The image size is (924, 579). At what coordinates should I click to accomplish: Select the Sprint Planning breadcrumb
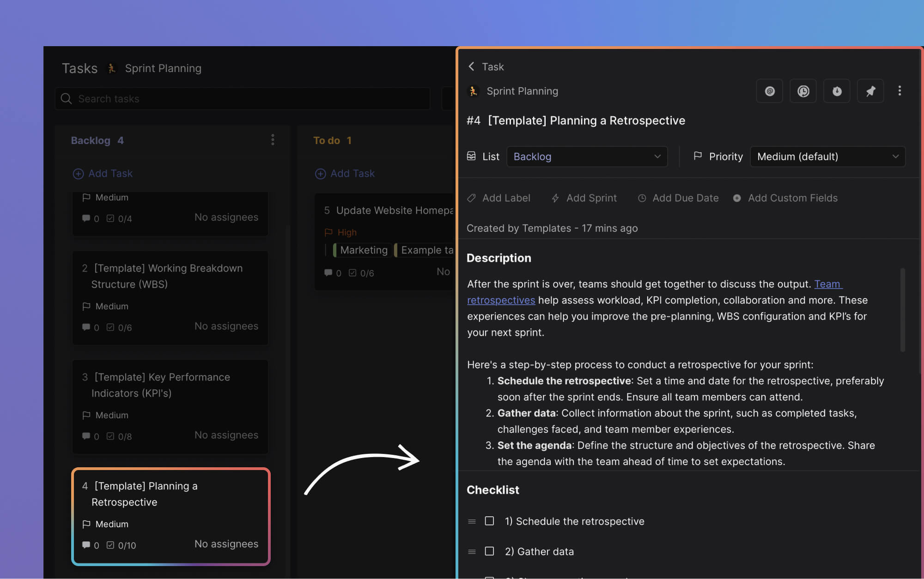[522, 91]
